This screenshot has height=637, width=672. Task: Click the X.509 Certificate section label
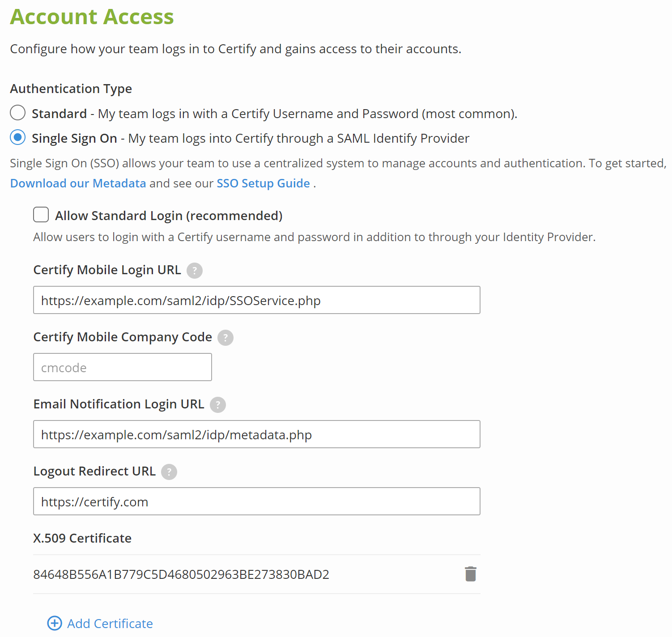[x=82, y=538]
